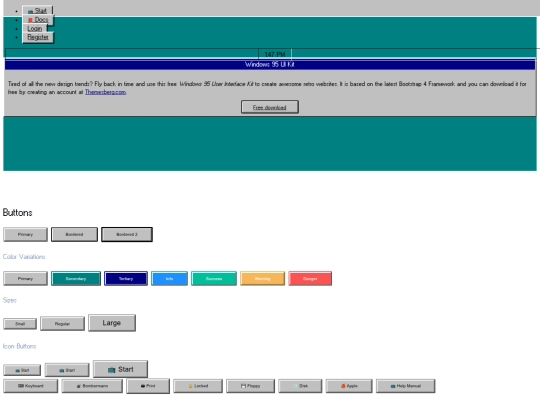540x405 pixels.
Task: Click the Print icon button
Action: coord(148,386)
